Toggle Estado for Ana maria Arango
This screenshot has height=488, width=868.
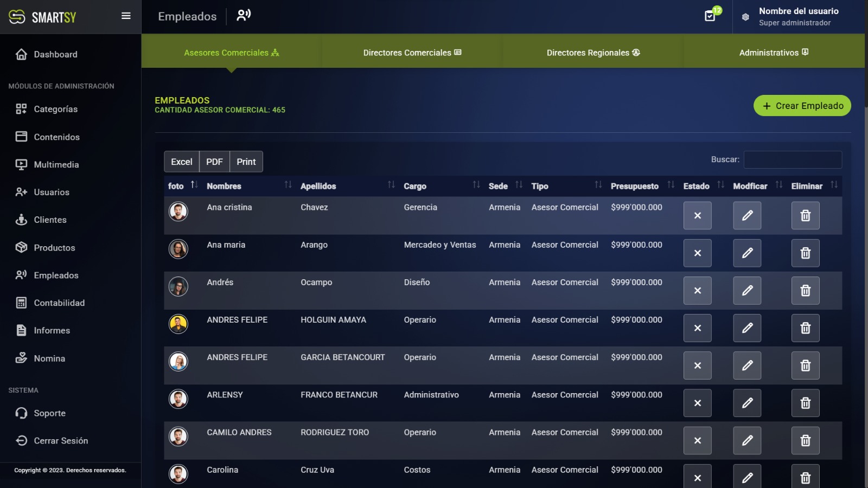[697, 253]
